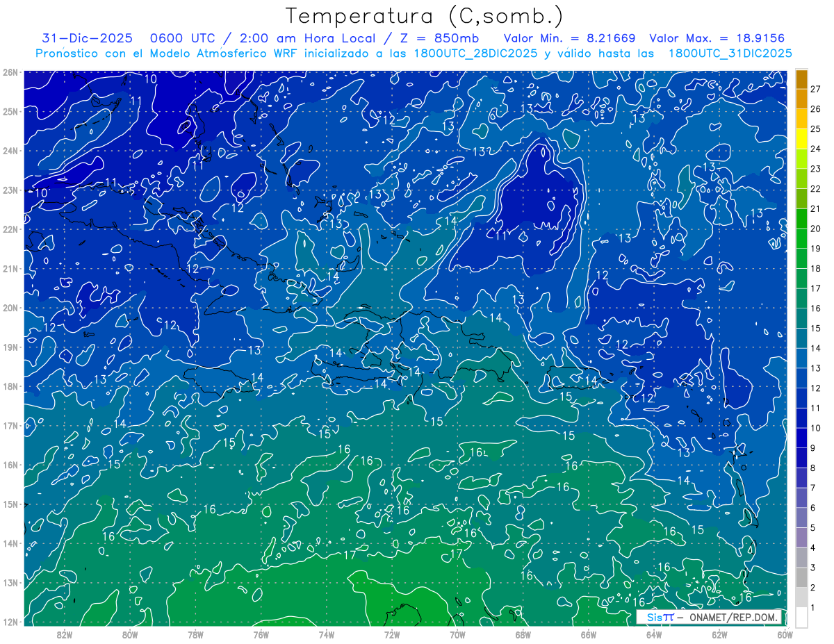Click the number 26 on the color legend
Image resolution: width=834 pixels, height=644 pixels.
tap(815, 109)
